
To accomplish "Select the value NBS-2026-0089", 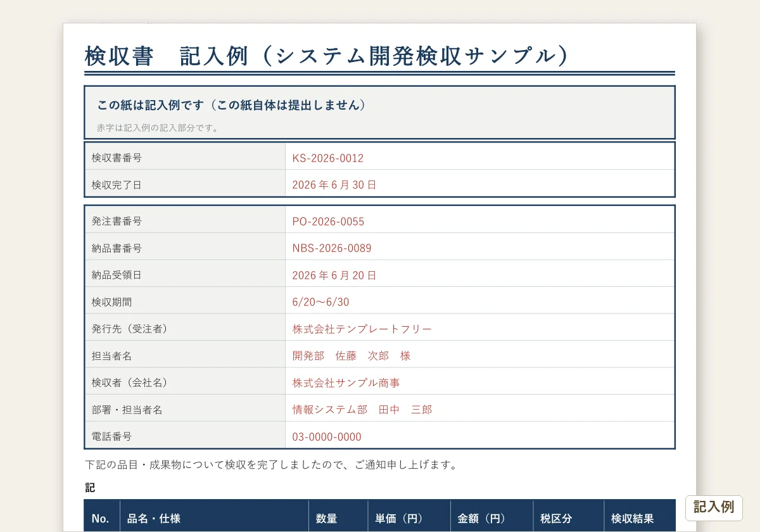I will [332, 248].
